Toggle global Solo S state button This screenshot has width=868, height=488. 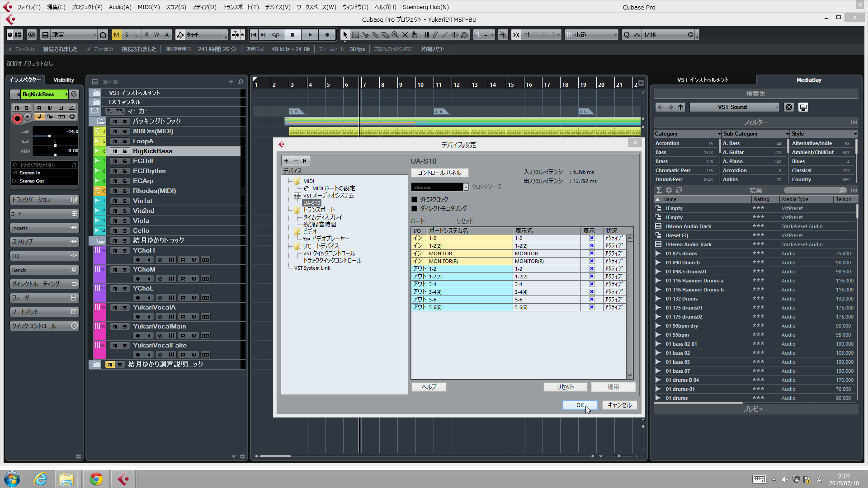(127, 35)
